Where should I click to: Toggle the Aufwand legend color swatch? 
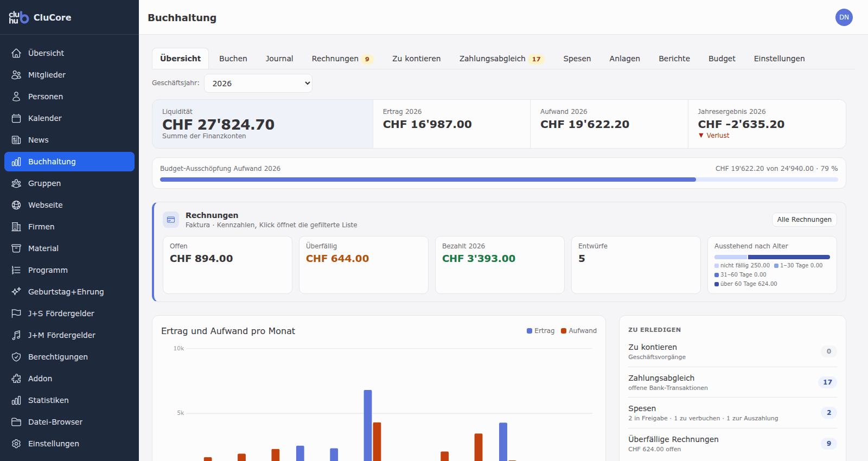click(x=564, y=331)
